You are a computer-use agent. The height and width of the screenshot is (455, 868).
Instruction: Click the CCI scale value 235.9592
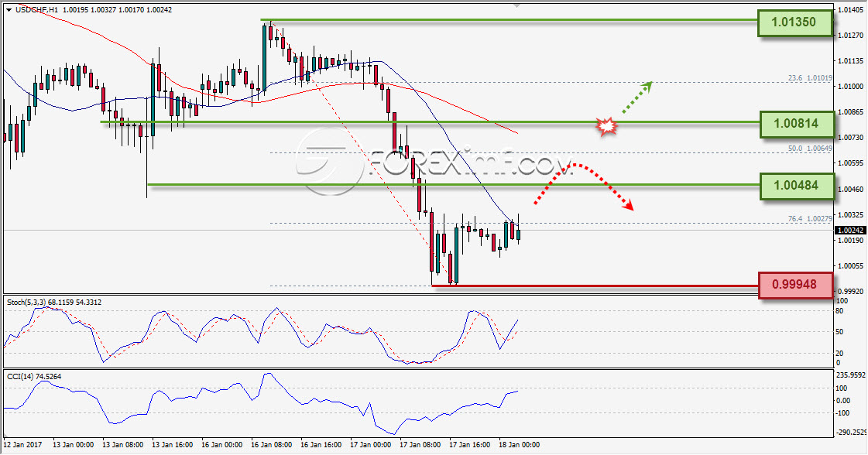click(x=849, y=375)
